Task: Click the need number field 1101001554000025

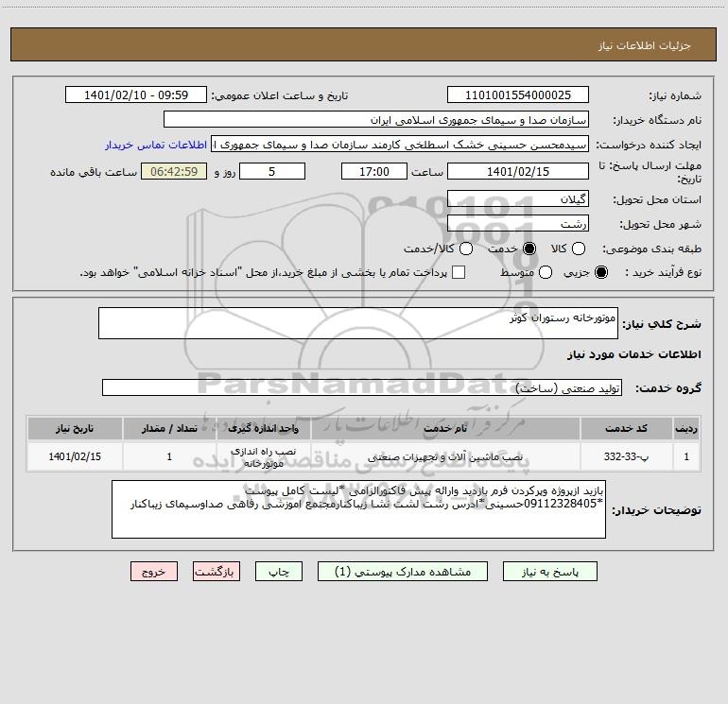Action: 518,94
